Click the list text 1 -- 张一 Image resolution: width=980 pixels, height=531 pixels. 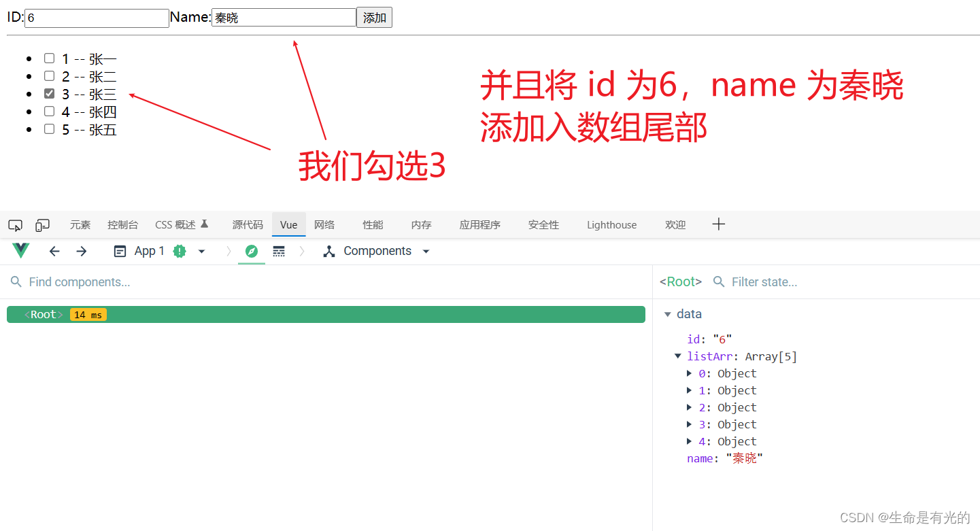click(x=89, y=59)
